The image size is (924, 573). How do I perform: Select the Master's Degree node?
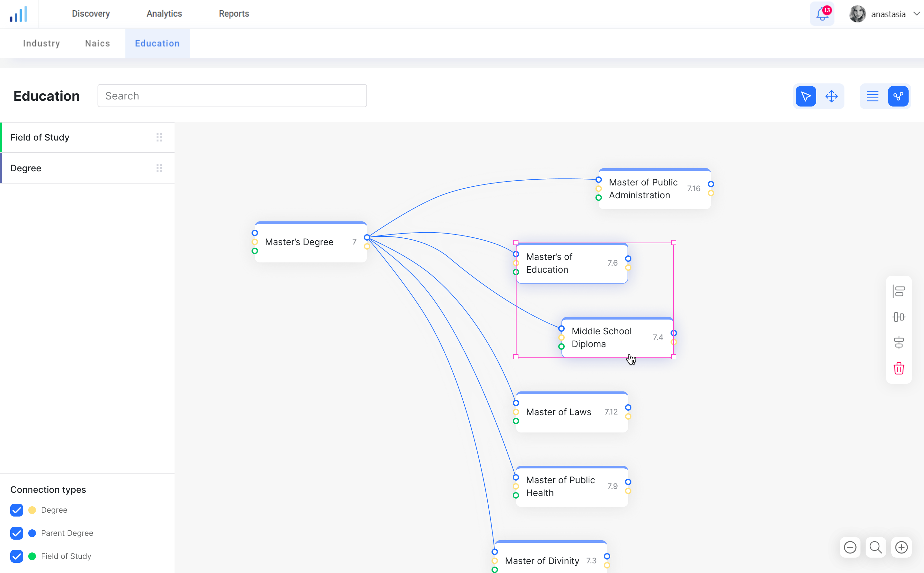coord(311,242)
